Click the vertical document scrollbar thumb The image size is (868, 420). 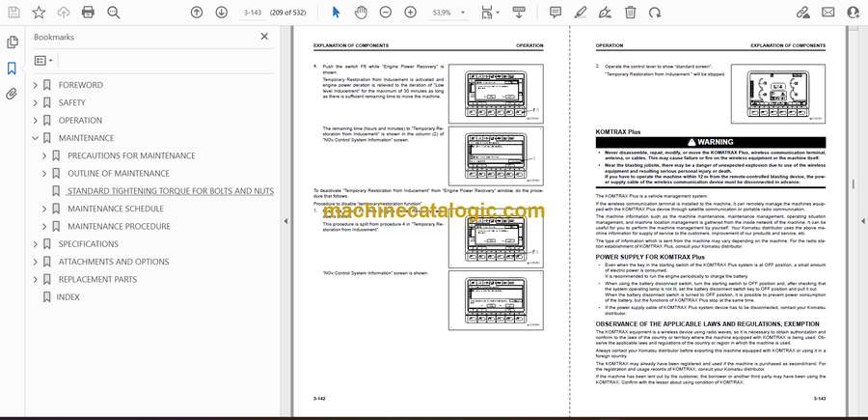(854, 183)
